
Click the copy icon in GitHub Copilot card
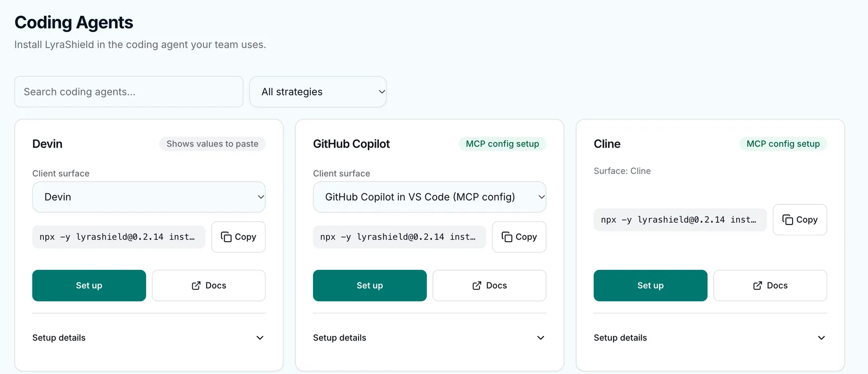[507, 237]
